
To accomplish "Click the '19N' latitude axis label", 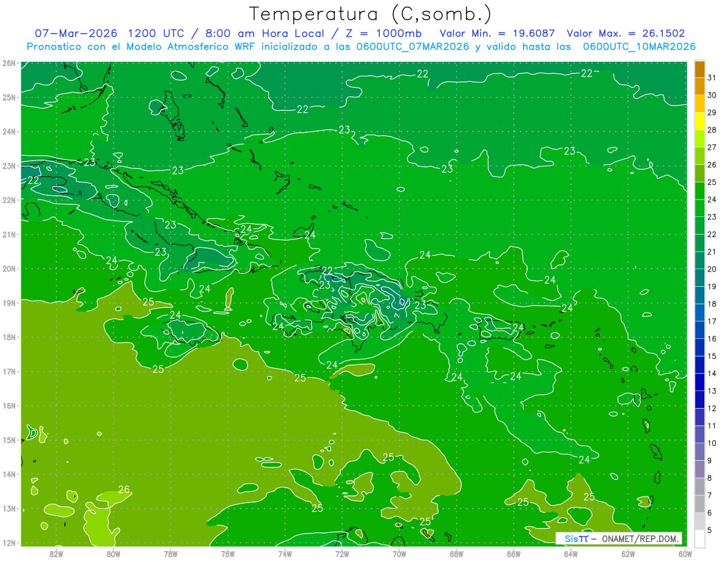I will coord(8,303).
